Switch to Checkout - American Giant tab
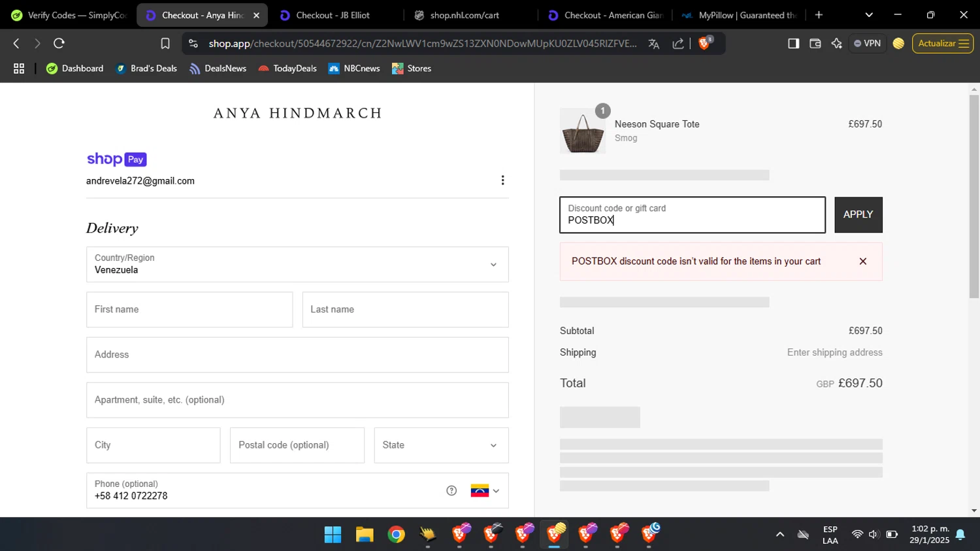980x551 pixels. tap(606, 15)
